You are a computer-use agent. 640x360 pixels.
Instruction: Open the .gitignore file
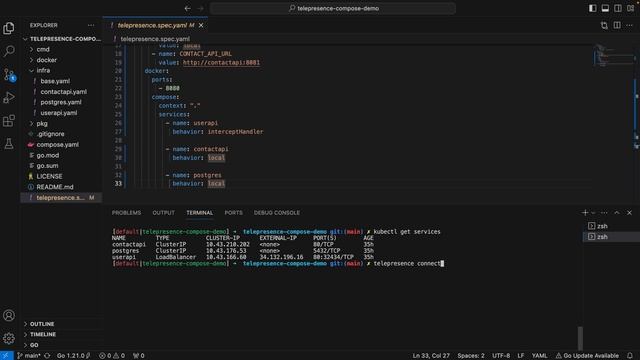coord(61,134)
